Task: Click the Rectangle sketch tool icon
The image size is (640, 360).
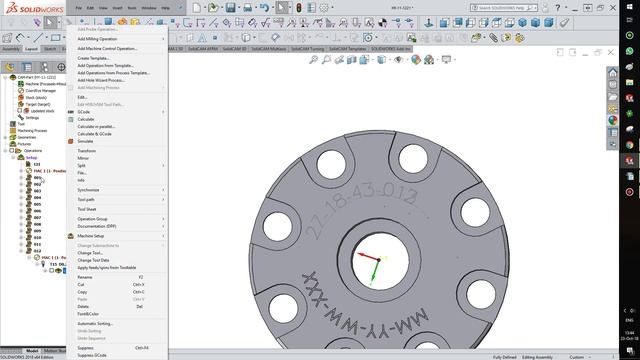Action: tap(56, 38)
